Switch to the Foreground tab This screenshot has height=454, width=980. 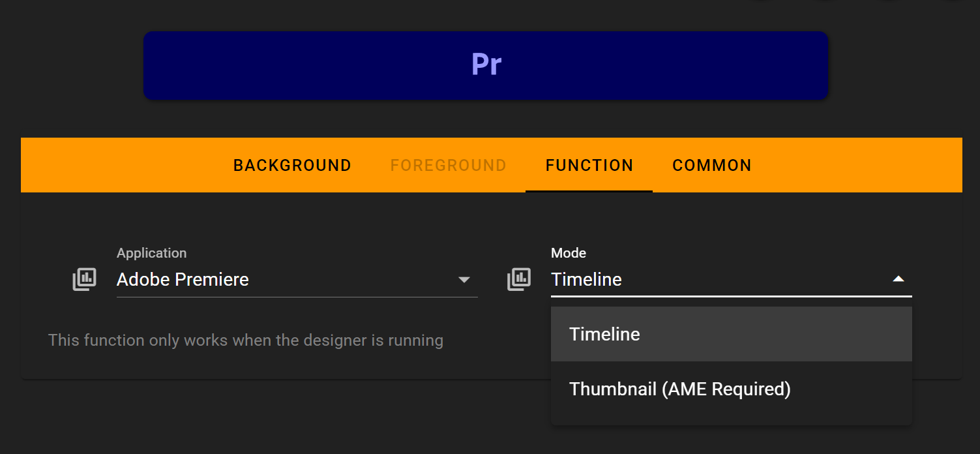[x=449, y=165]
